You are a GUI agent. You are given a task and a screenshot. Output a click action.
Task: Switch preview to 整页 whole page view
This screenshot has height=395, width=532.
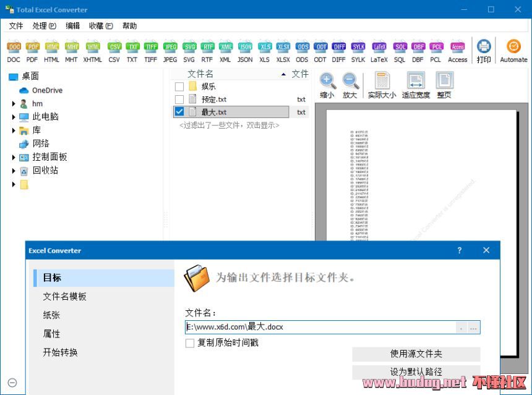tap(444, 80)
